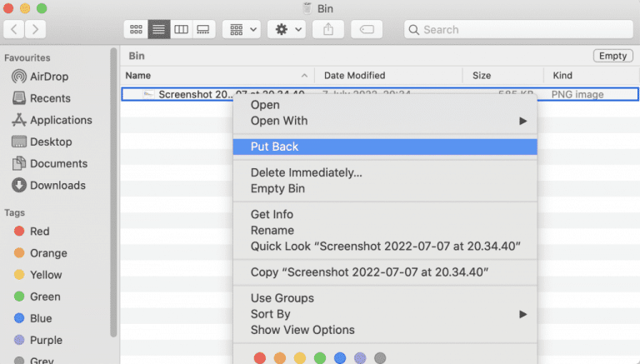Switch to column view in toolbar
Image resolution: width=640 pixels, height=364 pixels.
[x=180, y=29]
